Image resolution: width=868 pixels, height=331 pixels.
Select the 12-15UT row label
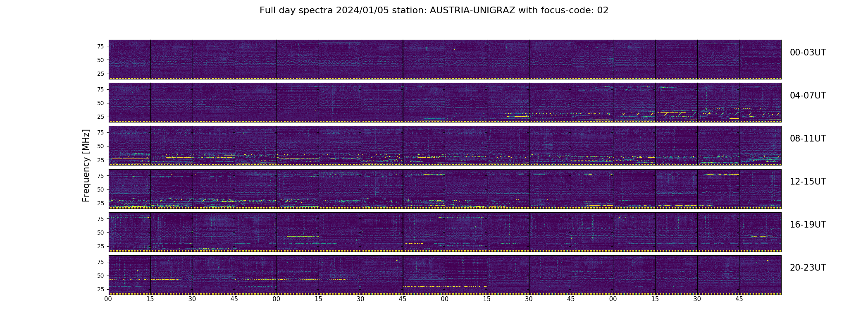808,182
